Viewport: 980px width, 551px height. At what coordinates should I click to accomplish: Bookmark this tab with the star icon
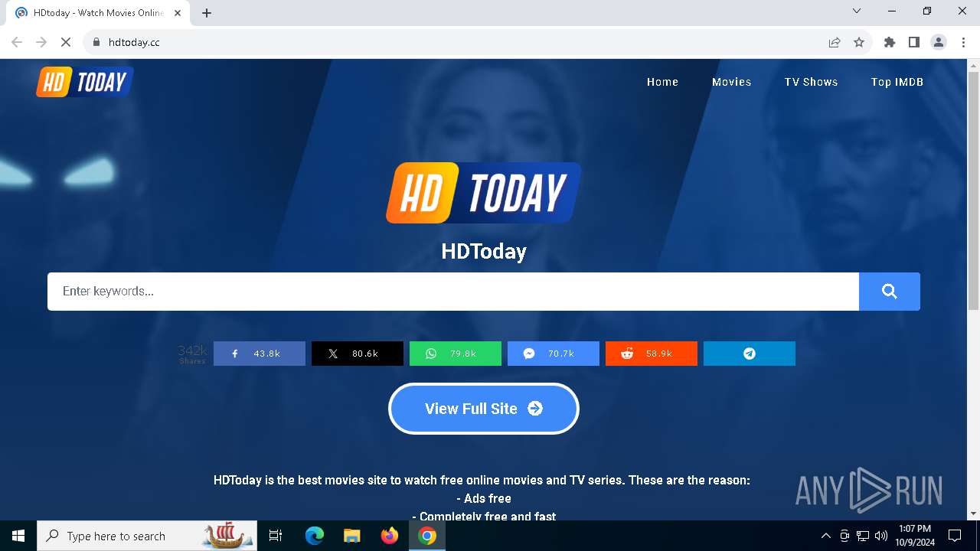tap(859, 42)
